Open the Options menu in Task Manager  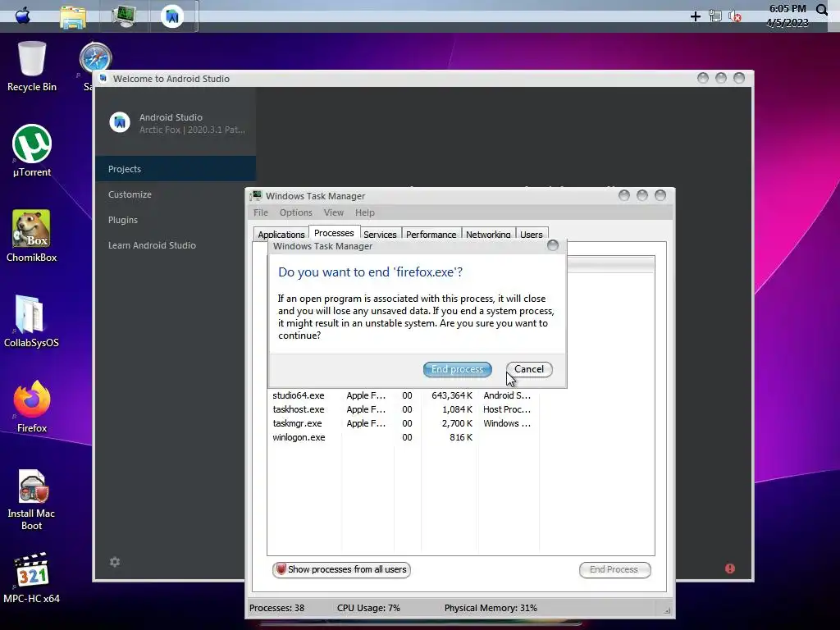[295, 212]
